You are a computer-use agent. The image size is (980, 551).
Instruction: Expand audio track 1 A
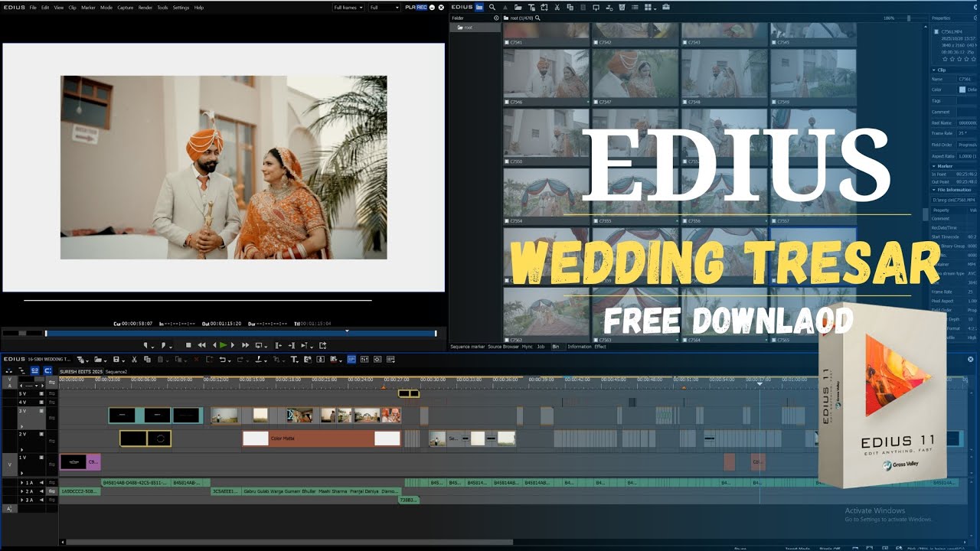[x=23, y=483]
